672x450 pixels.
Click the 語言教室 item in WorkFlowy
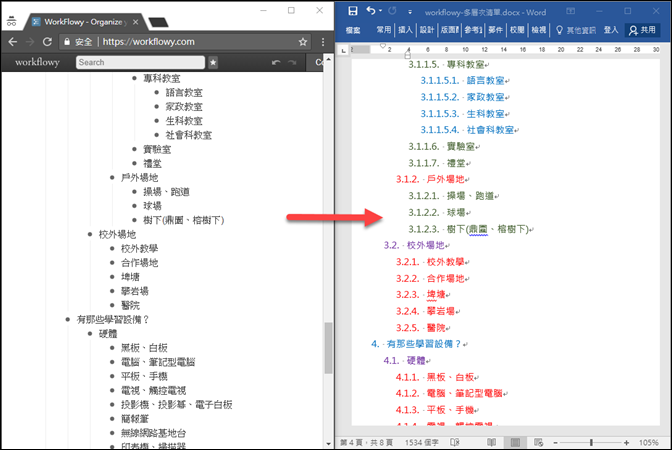[184, 93]
